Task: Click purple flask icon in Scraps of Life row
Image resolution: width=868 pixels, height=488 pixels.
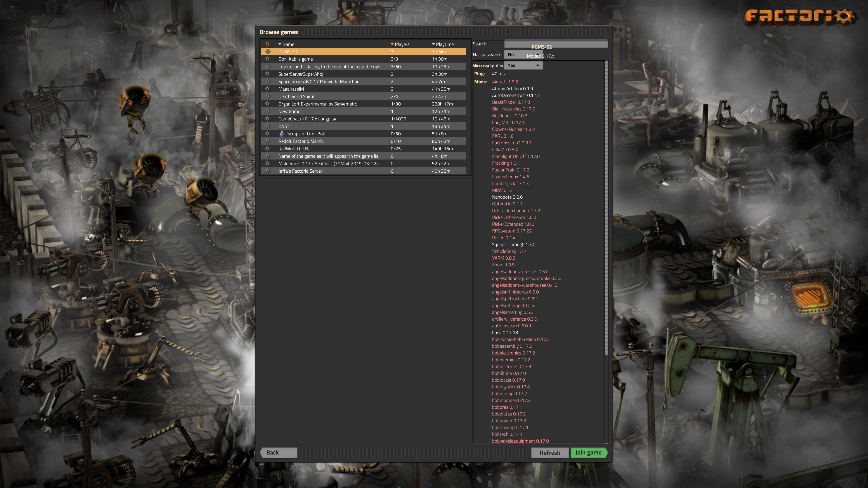Action: [x=282, y=133]
